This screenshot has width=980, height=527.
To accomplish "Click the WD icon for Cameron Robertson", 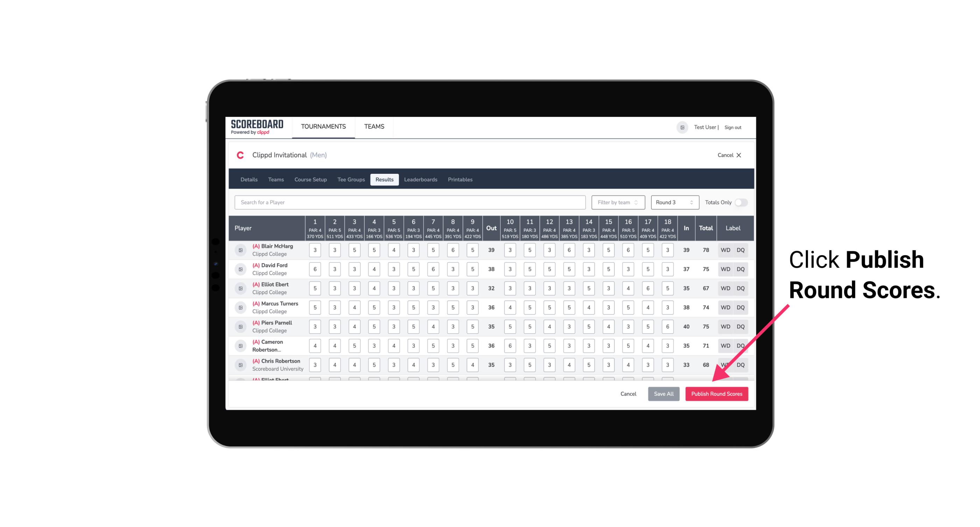I will click(725, 345).
